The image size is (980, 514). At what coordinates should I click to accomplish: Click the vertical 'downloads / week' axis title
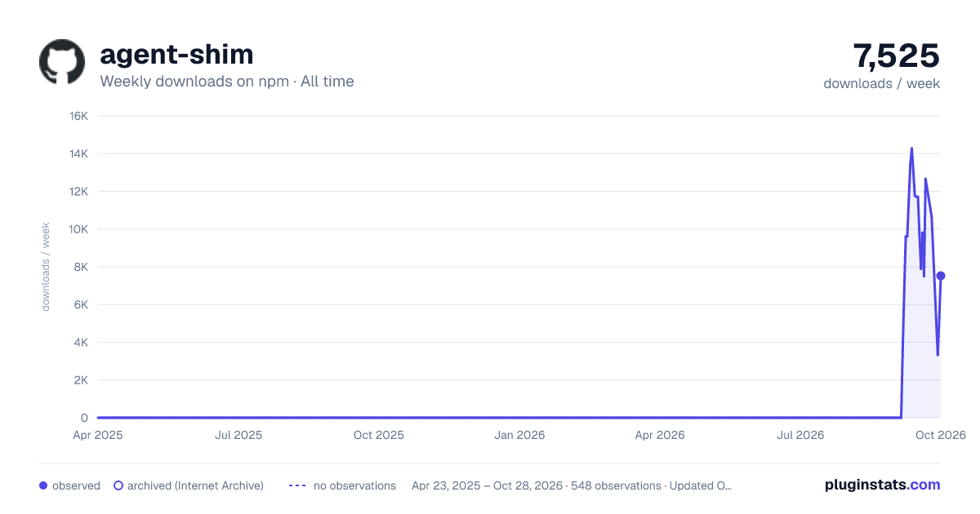coord(47,267)
